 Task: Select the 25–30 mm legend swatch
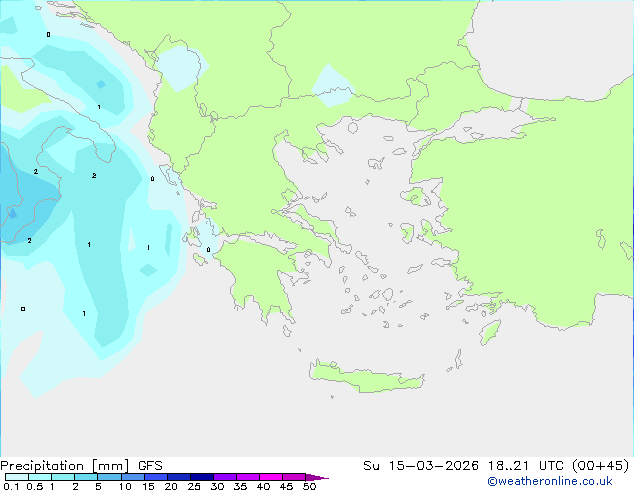click(x=201, y=477)
